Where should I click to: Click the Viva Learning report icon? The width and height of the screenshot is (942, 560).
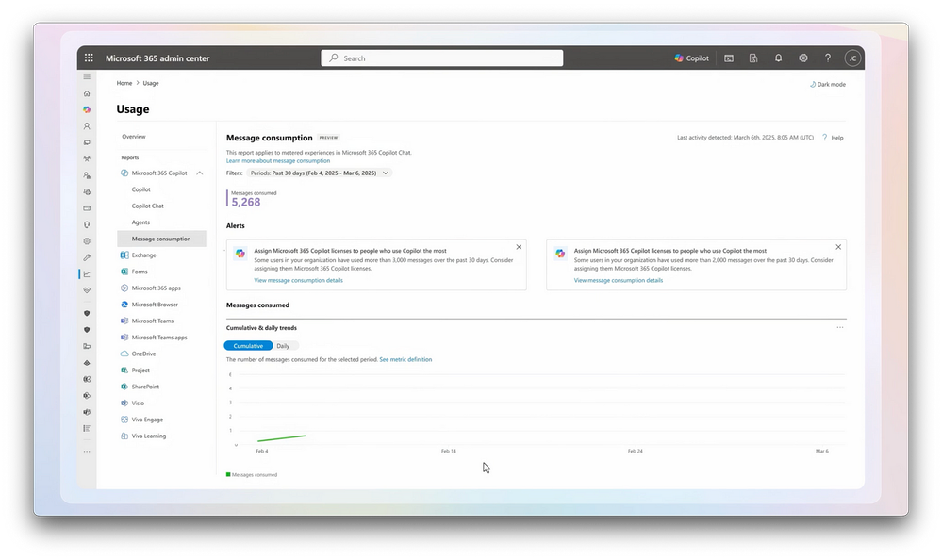(x=124, y=436)
